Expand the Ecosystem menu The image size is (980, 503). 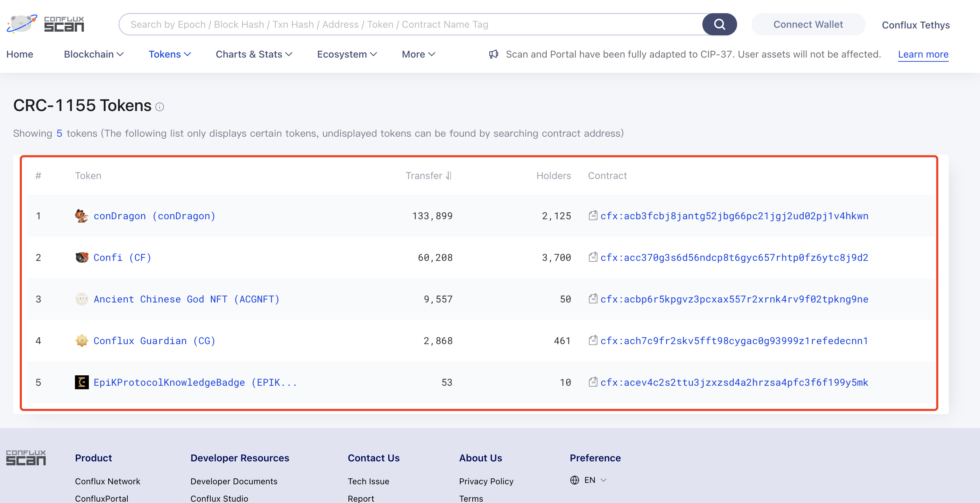(347, 54)
